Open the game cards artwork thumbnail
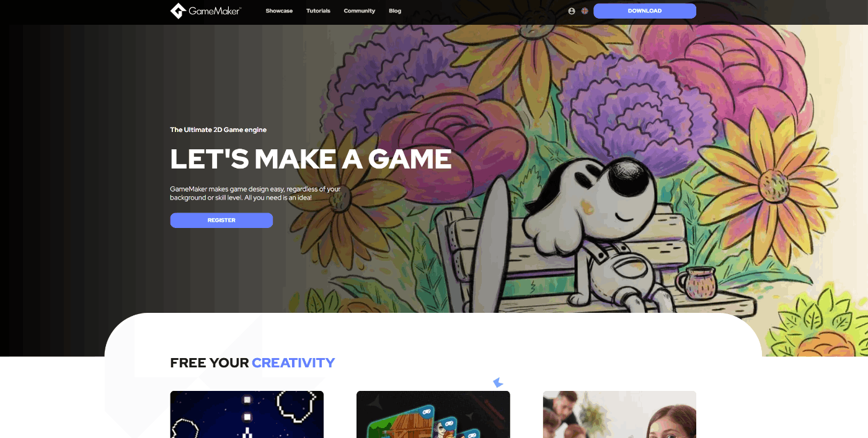This screenshot has width=868, height=438. pyautogui.click(x=433, y=414)
